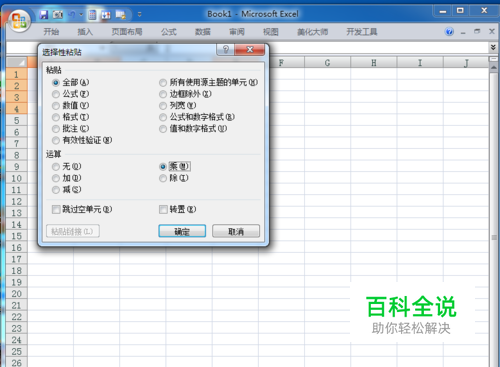The image size is (500, 367).
Task: Select the 数值 paste radio button
Action: click(x=56, y=106)
